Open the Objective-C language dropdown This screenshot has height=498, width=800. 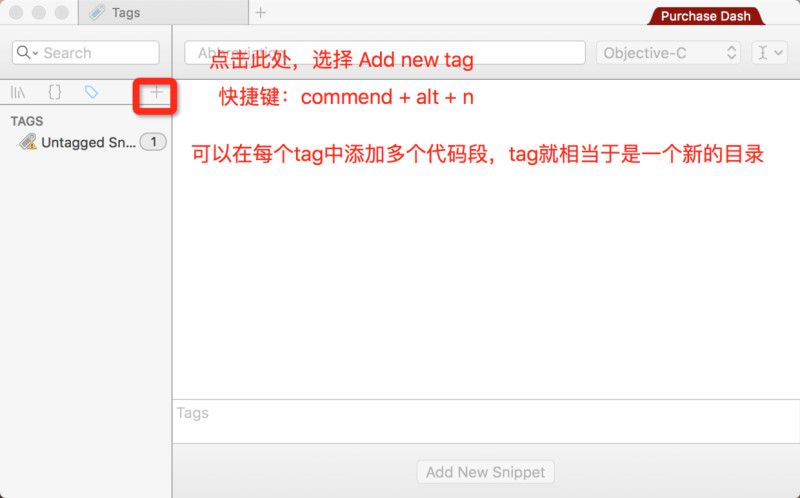coord(668,53)
